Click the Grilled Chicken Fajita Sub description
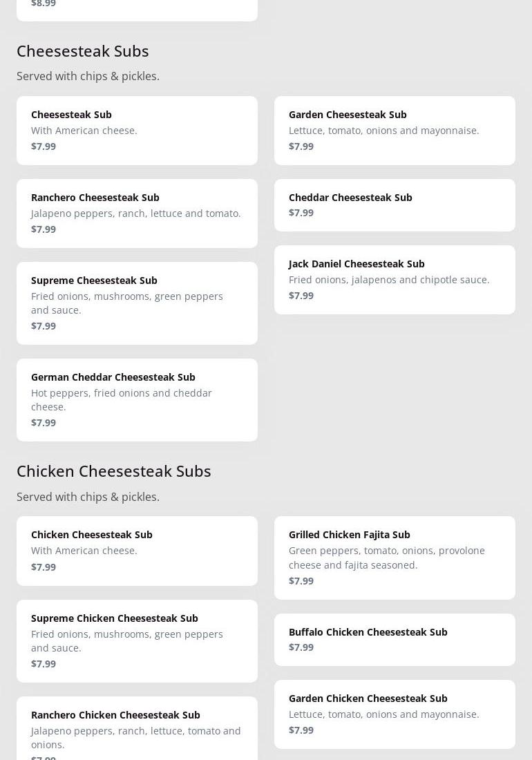Screen dimensions: 532x760 (x=387, y=558)
